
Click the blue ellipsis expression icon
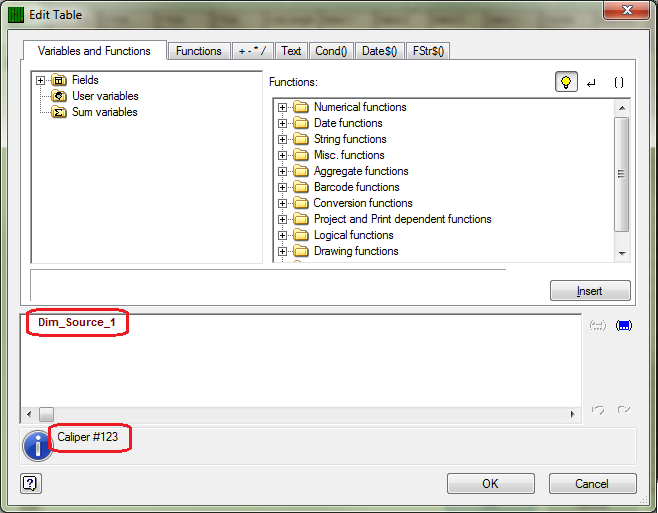[624, 325]
